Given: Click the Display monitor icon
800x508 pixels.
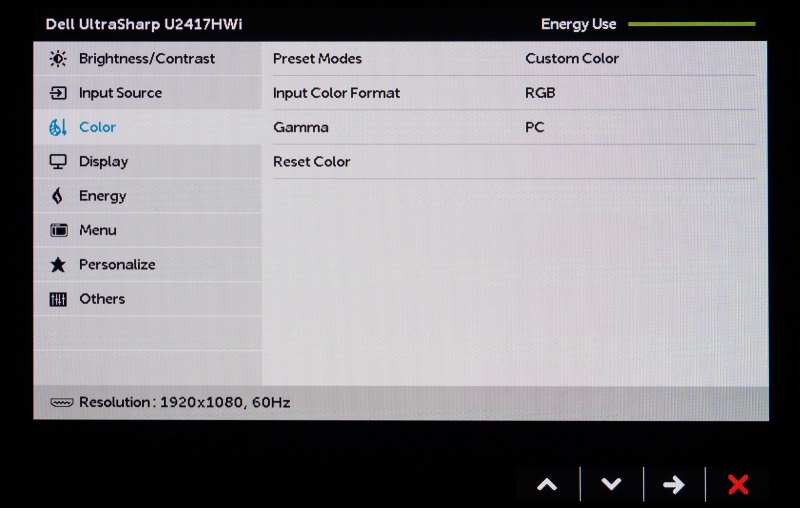Looking at the screenshot, I should click(x=58, y=162).
